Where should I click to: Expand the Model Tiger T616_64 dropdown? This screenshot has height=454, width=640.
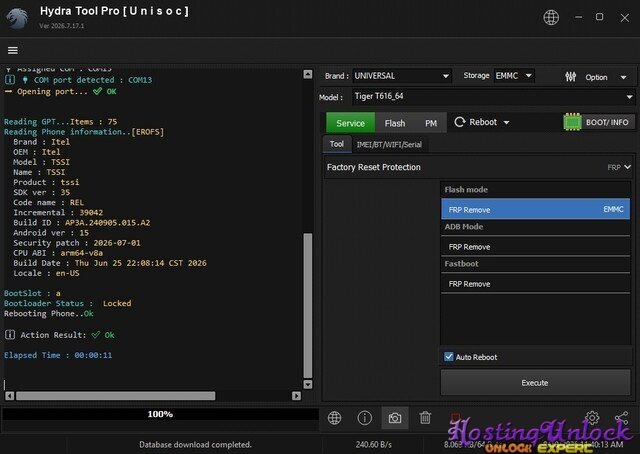(493, 97)
